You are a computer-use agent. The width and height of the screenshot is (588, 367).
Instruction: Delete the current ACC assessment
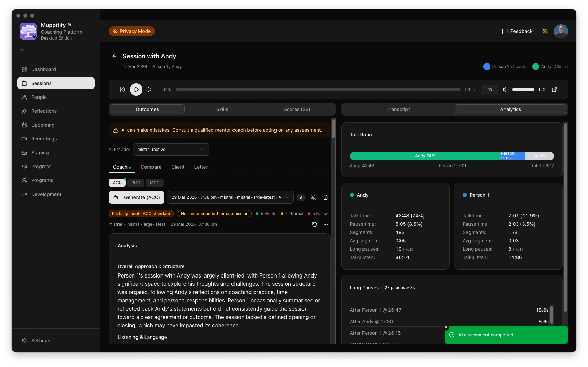[326, 197]
